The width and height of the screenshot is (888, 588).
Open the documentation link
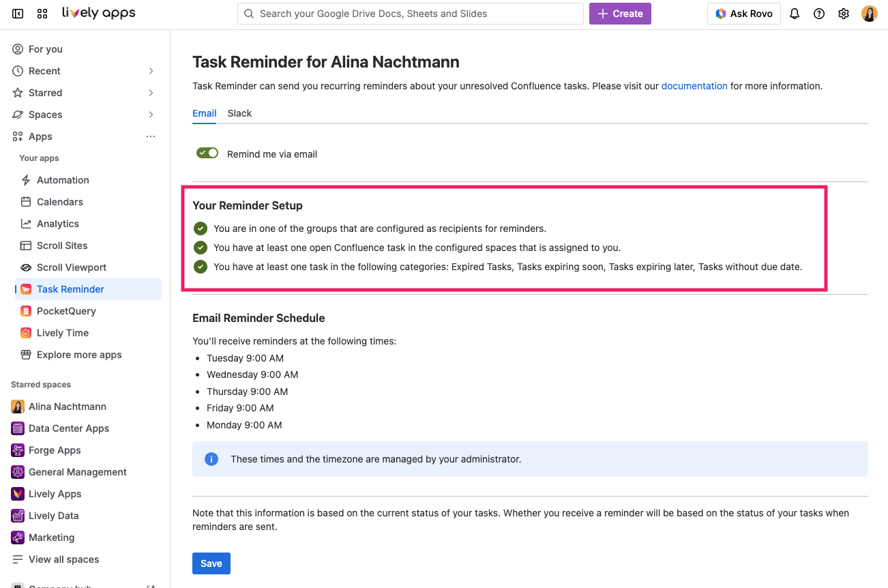coord(694,86)
